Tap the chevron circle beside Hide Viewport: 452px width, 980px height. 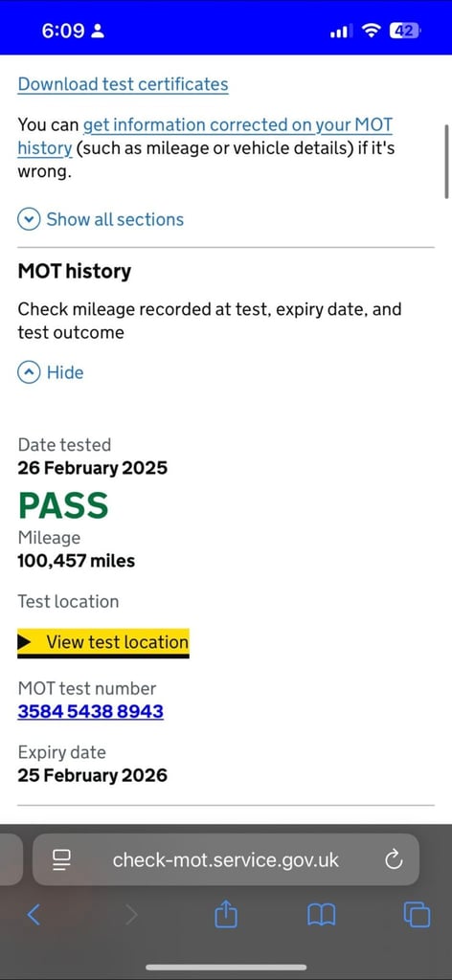29,372
